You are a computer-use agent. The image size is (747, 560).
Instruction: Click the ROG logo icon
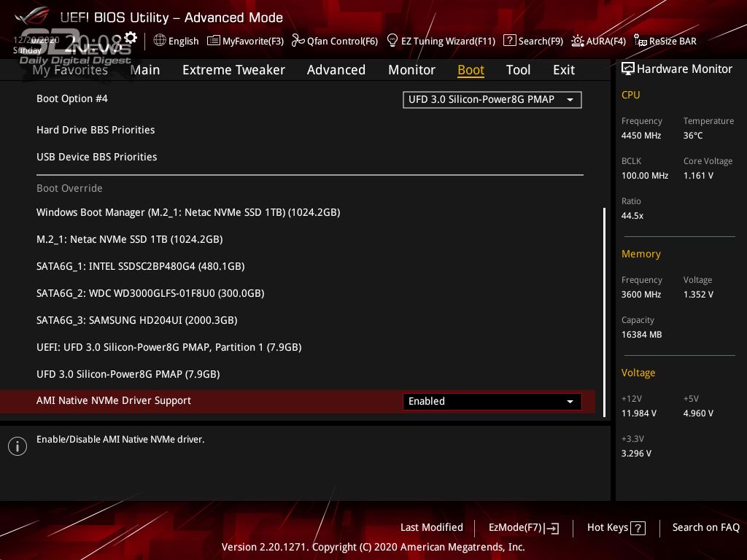(32, 16)
